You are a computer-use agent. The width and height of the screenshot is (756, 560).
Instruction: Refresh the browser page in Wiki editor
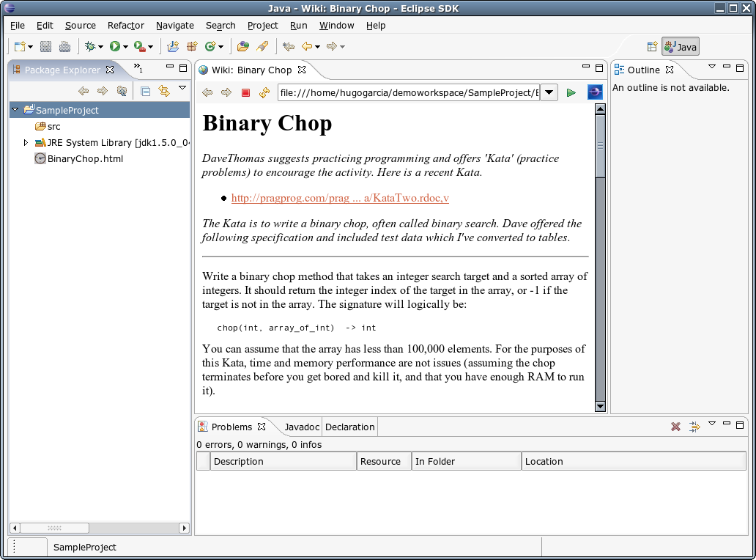(x=264, y=92)
